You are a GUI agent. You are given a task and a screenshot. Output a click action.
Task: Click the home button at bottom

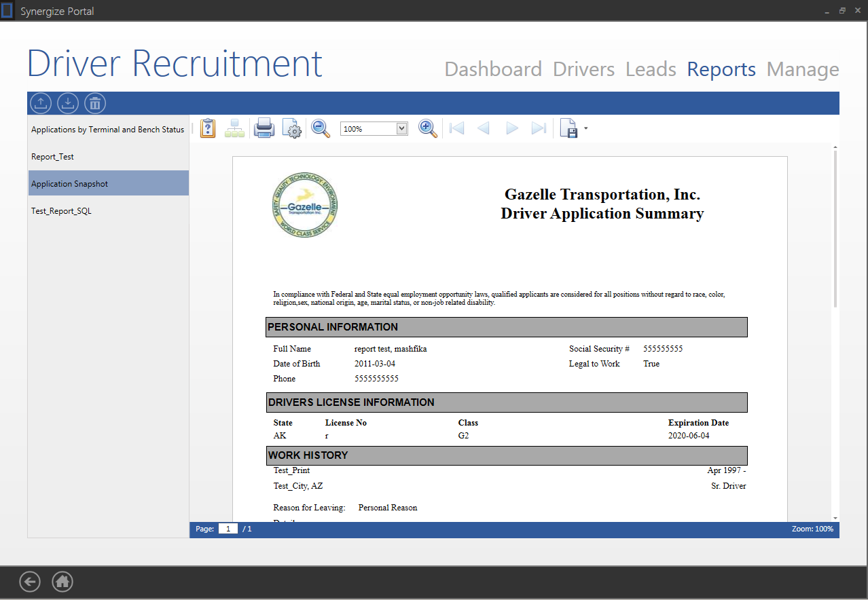coord(62,582)
